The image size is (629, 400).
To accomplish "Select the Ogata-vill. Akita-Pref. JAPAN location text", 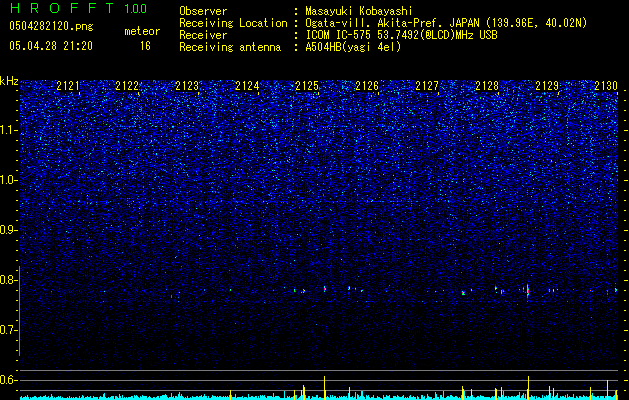I will (x=446, y=23).
